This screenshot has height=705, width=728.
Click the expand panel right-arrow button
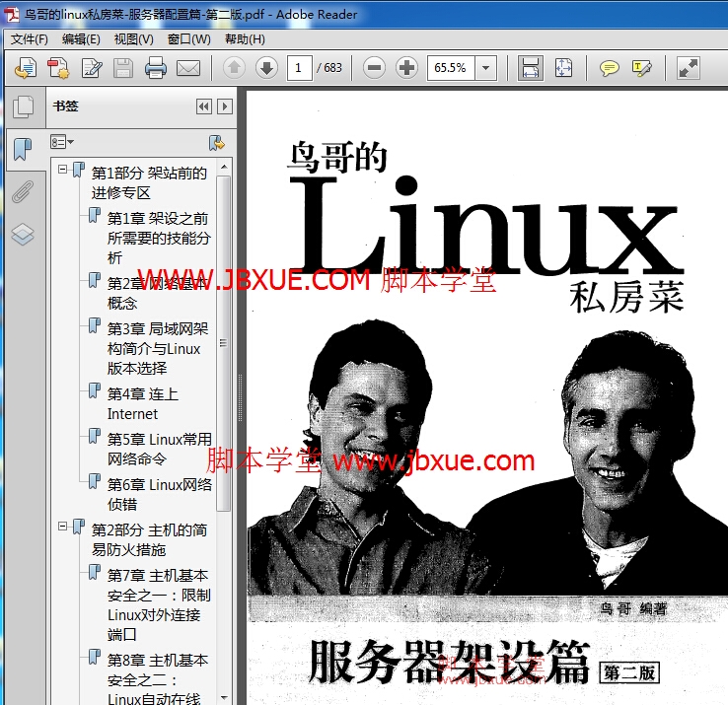225,106
